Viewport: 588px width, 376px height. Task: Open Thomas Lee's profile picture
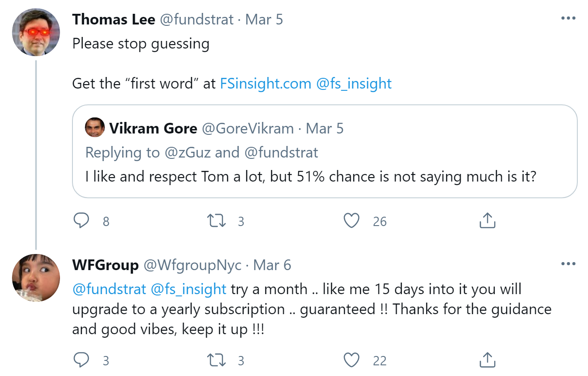tap(36, 32)
